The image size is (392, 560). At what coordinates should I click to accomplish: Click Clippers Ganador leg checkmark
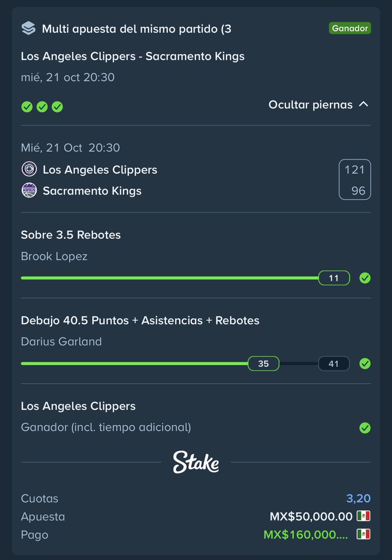pos(365,427)
